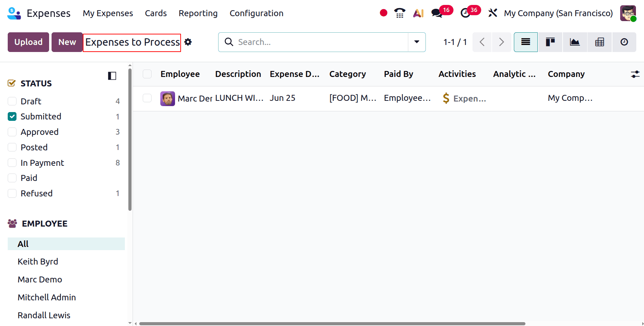Open the My Expenses menu
Screen dimensions: 644x326
coord(108,13)
